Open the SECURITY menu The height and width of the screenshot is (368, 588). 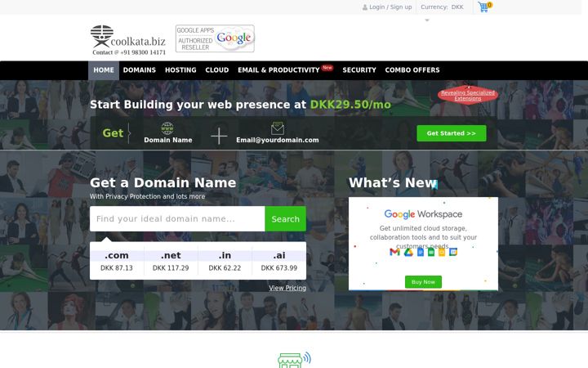pos(359,70)
